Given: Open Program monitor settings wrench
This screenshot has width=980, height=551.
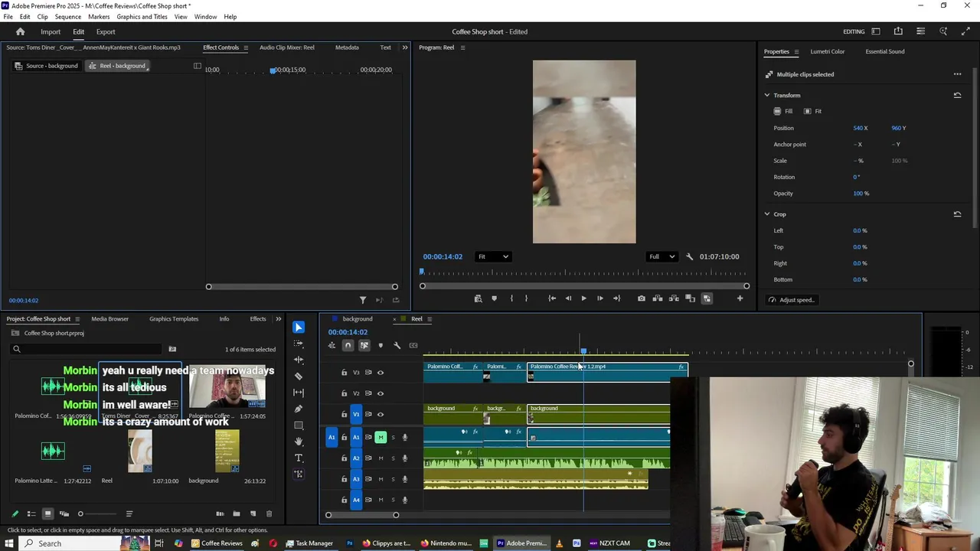Looking at the screenshot, I should pos(690,256).
